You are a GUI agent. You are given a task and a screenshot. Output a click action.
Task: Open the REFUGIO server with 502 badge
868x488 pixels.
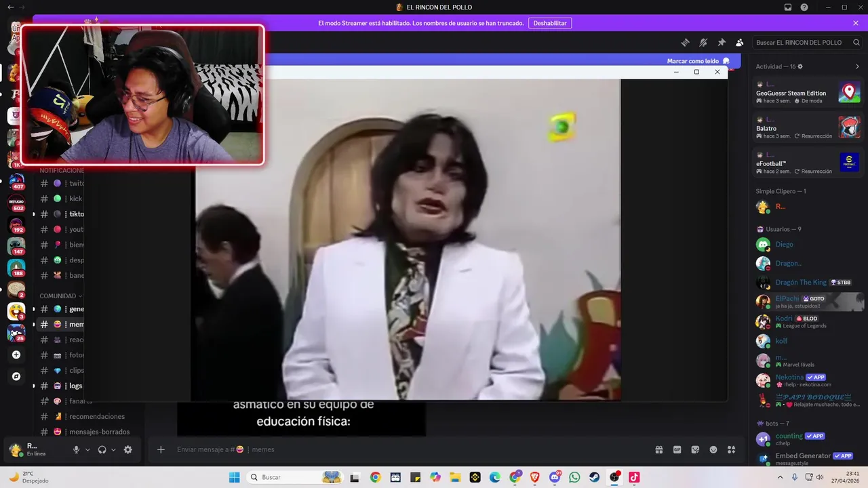(16, 203)
